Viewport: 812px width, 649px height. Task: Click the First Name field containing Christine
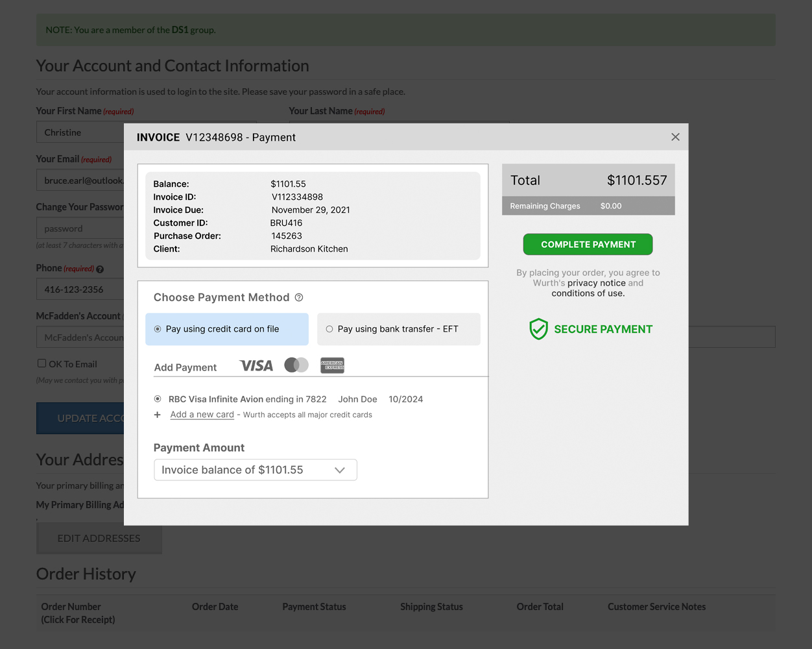80,132
